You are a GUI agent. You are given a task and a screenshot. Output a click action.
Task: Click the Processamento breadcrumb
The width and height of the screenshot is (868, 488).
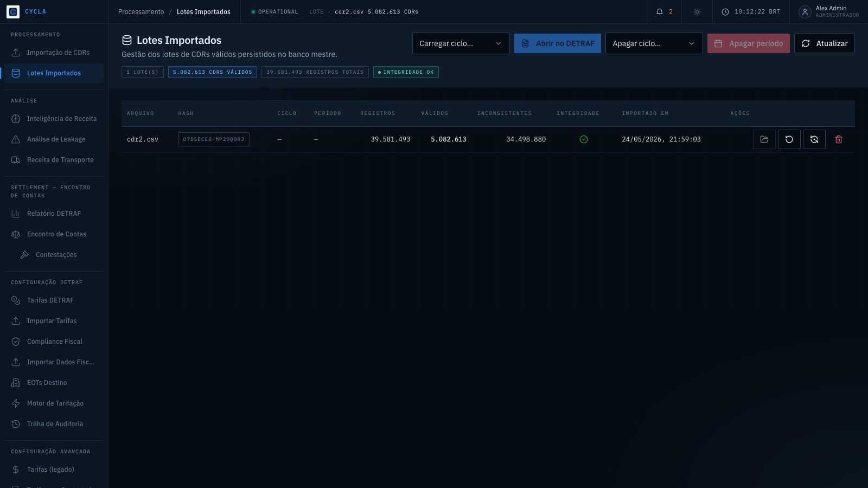[x=141, y=11]
